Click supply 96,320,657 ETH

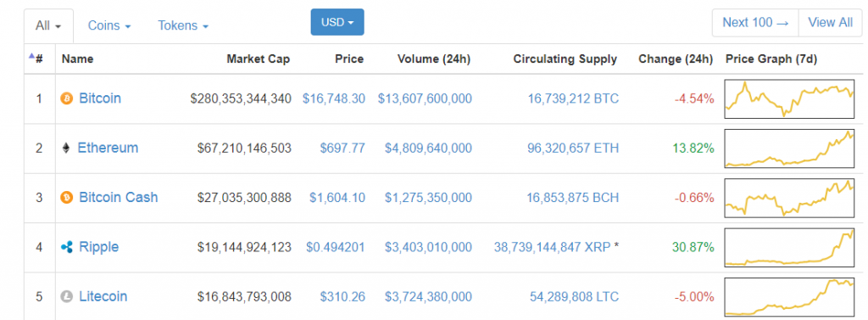(x=572, y=148)
